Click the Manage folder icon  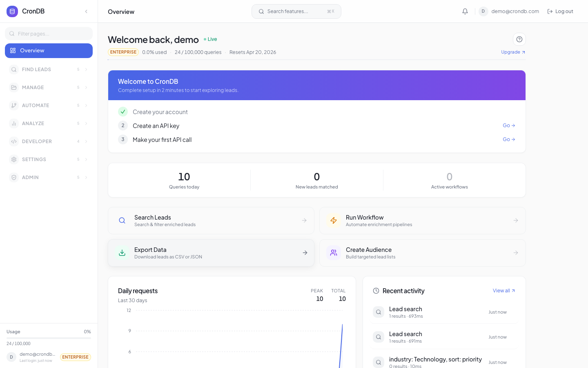[x=14, y=88]
